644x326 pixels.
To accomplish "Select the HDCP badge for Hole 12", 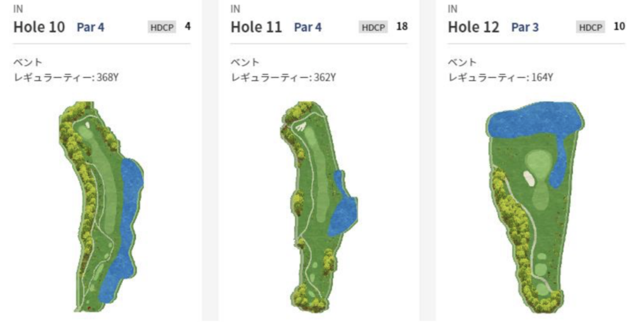I will click(590, 28).
